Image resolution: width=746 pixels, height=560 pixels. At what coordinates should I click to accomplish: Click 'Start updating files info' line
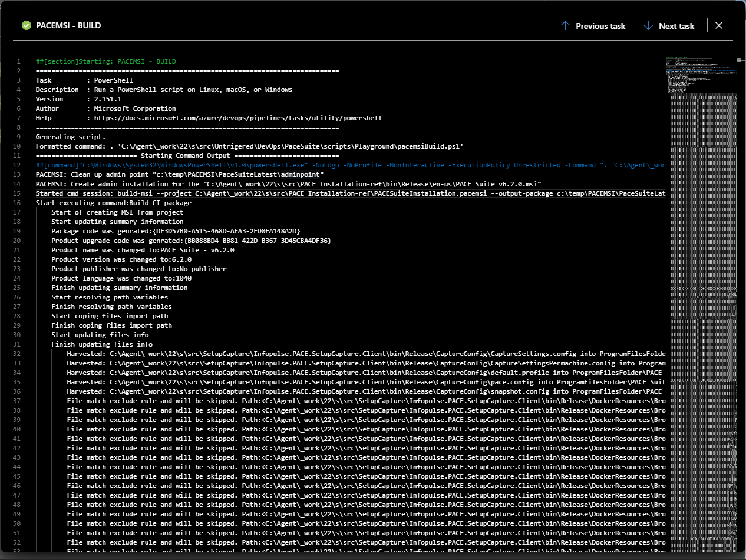click(100, 335)
